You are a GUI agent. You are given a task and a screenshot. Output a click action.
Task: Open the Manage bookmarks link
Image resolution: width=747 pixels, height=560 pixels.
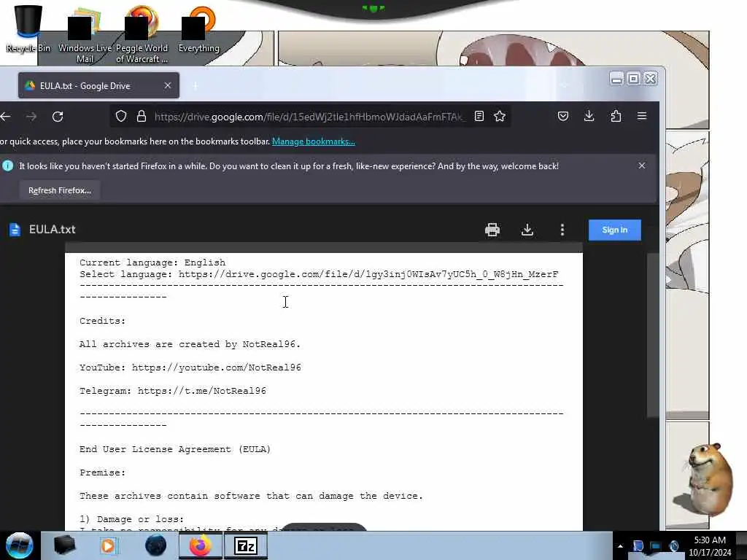314,141
